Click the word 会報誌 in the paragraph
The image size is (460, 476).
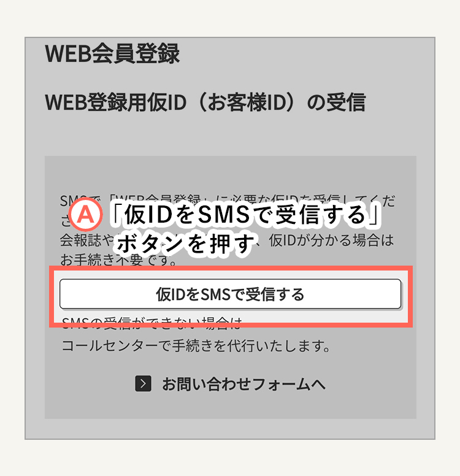coord(80,240)
